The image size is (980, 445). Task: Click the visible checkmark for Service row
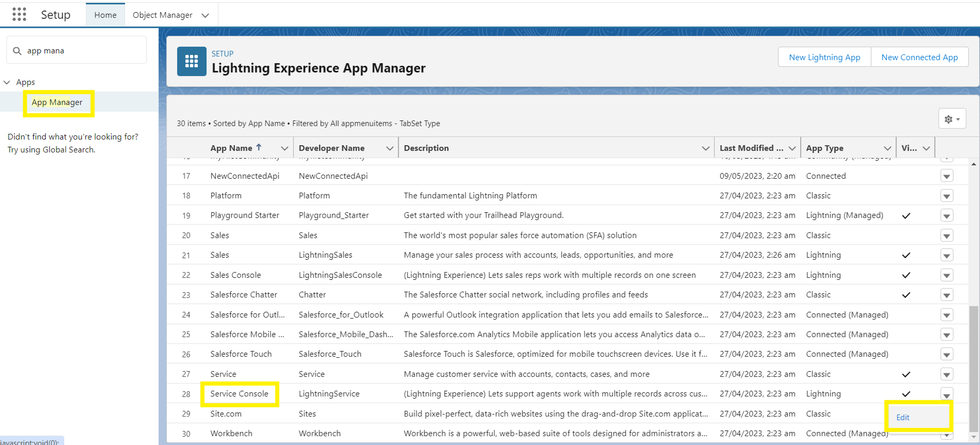pos(906,374)
